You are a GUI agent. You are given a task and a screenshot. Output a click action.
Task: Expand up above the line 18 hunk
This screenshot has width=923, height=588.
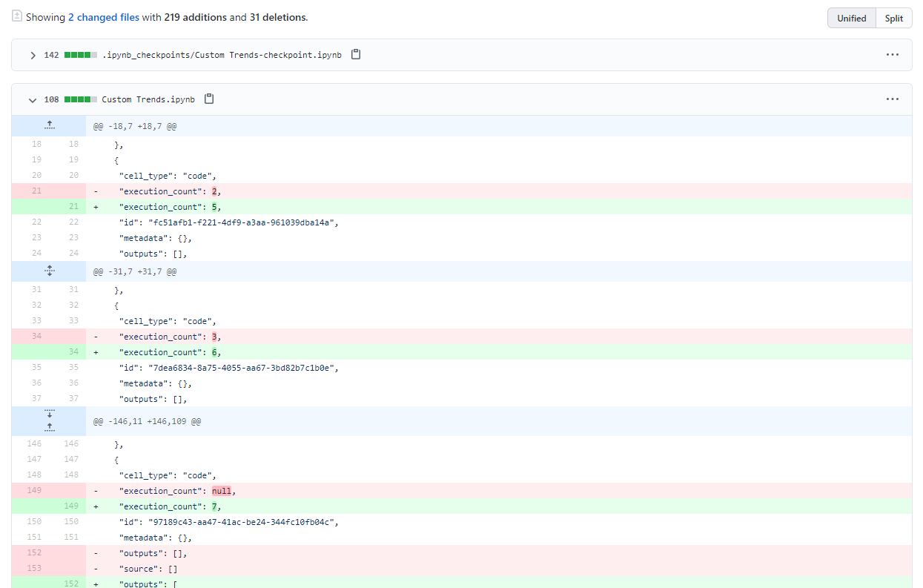tap(49, 126)
